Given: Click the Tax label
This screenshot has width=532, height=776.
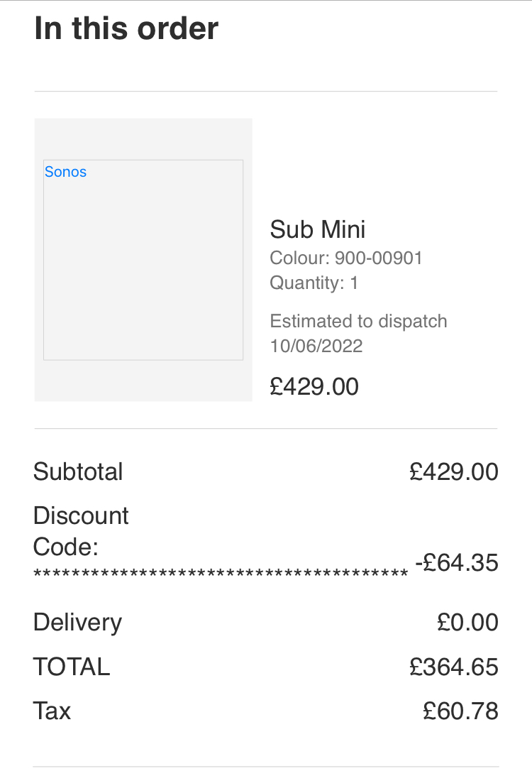Looking at the screenshot, I should tap(52, 711).
